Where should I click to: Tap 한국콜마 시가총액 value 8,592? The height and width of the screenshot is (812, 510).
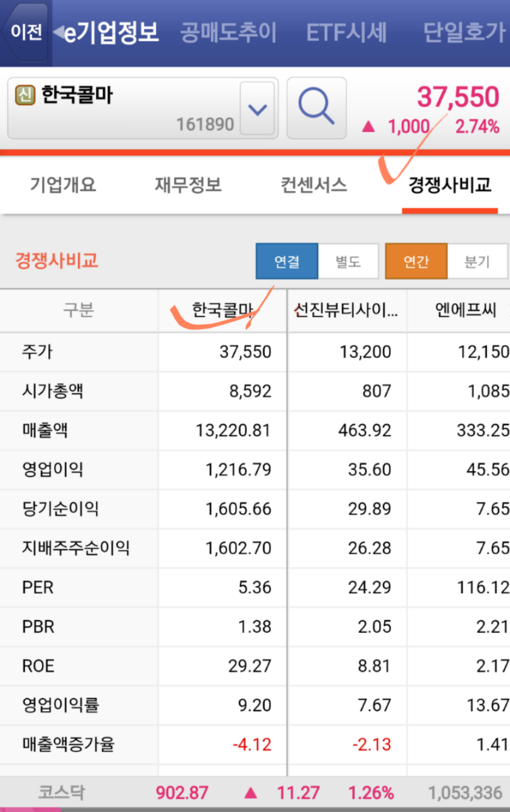[x=250, y=391]
